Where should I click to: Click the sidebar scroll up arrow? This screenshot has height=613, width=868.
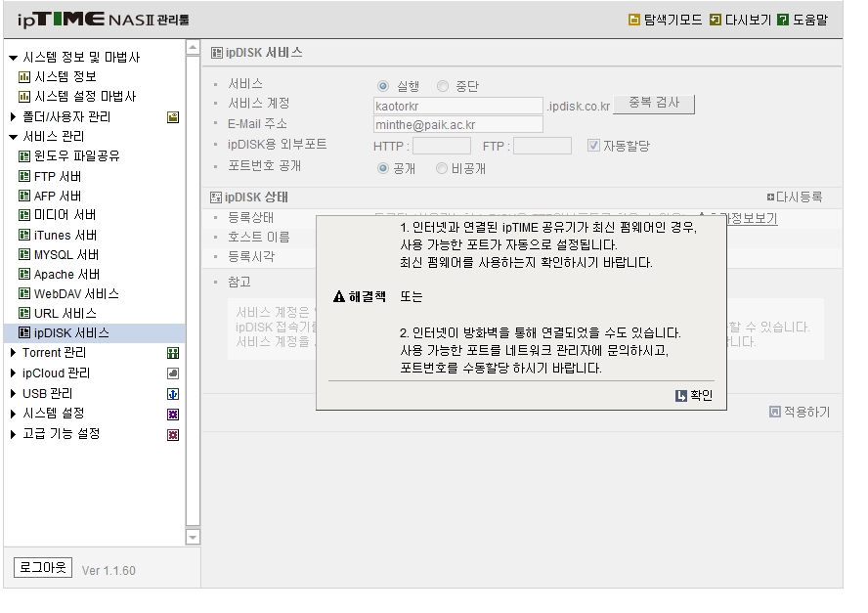coord(193,48)
